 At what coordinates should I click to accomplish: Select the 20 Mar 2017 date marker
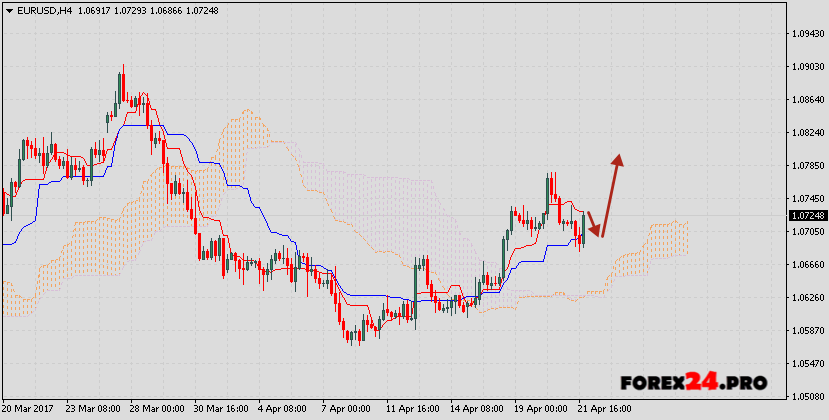(28, 409)
